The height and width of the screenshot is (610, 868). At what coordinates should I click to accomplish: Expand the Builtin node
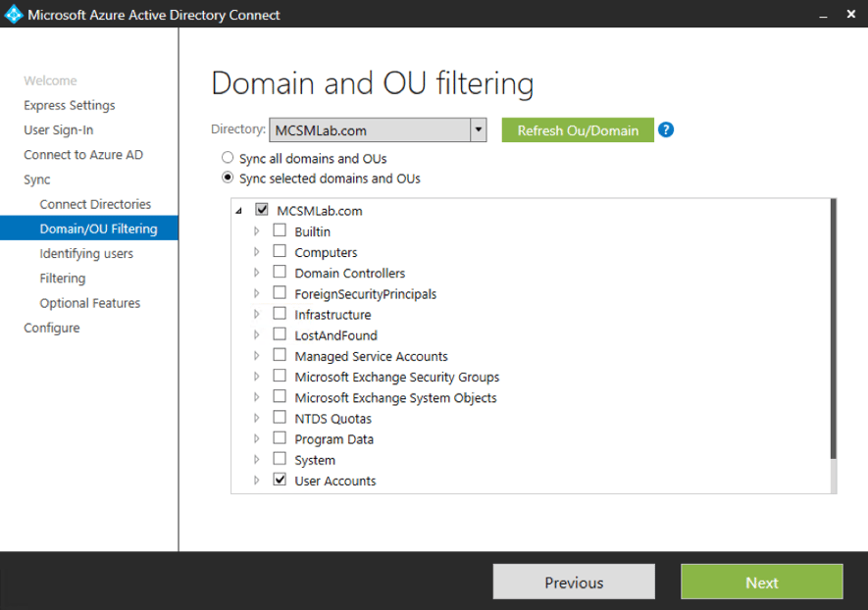click(256, 230)
